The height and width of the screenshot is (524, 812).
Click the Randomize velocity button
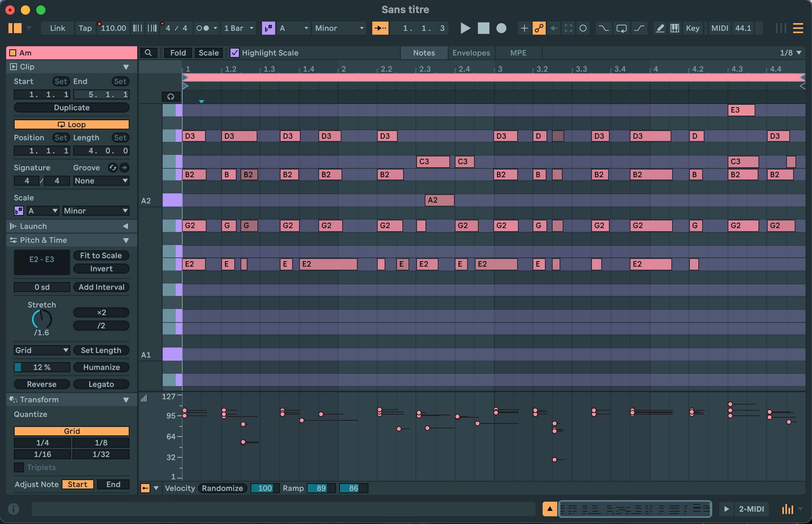coord(222,488)
